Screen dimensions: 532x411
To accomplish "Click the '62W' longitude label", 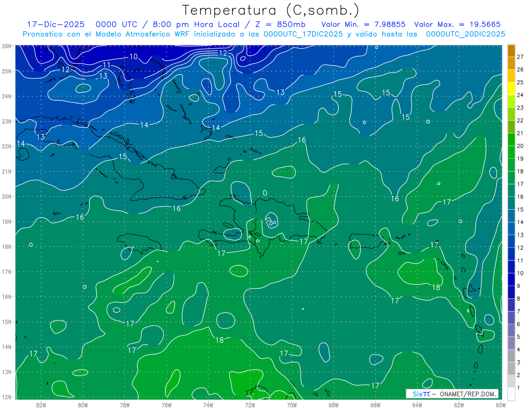I will (x=459, y=405).
